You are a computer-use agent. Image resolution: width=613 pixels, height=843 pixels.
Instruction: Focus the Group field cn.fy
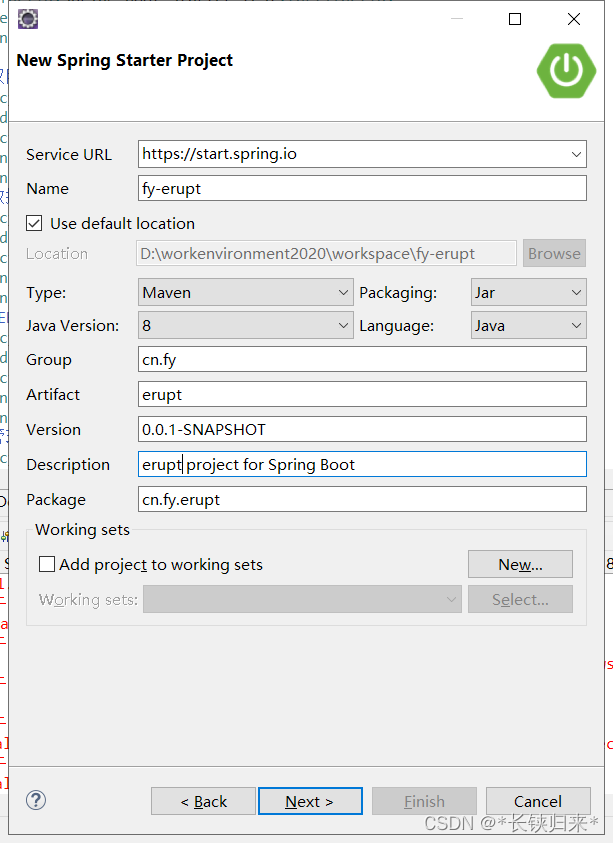pyautogui.click(x=362, y=359)
